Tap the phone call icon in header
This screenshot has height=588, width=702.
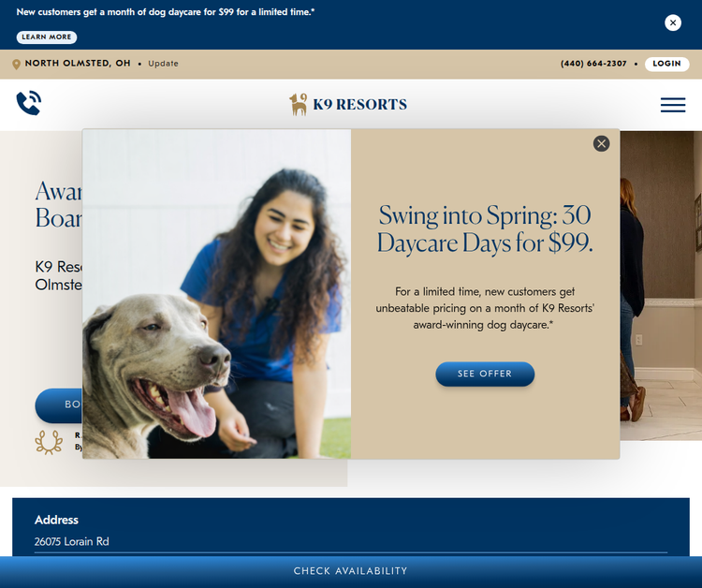pos(28,103)
